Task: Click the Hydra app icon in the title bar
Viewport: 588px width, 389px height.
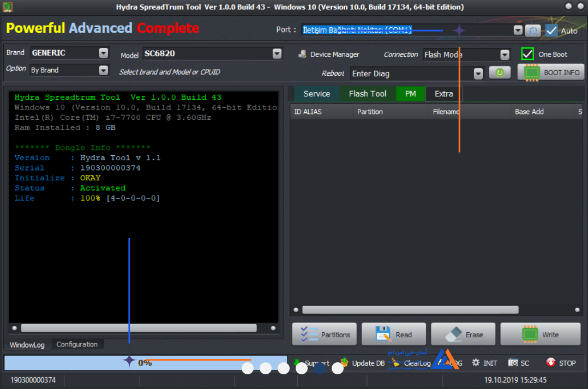Action: point(8,7)
